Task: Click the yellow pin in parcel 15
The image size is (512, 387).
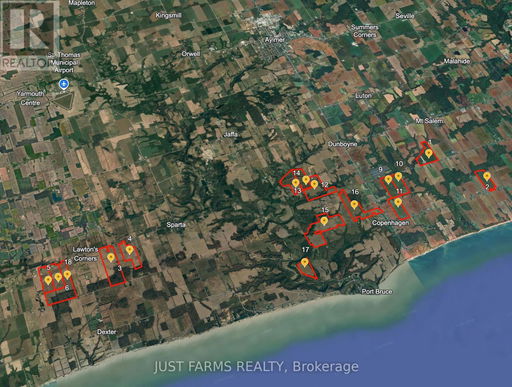Action: [x=324, y=221]
